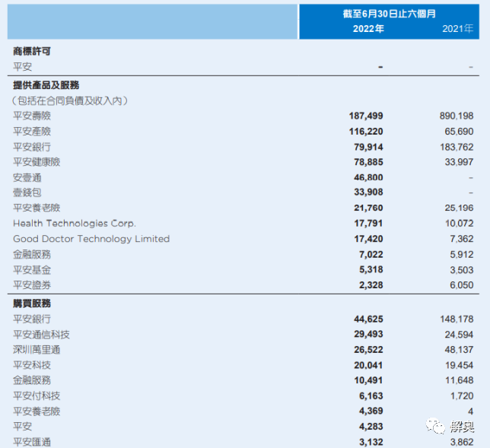Select 平安養老險 label in the 4,369 row
Image resolution: width=490 pixels, height=448 pixels.
click(x=37, y=411)
